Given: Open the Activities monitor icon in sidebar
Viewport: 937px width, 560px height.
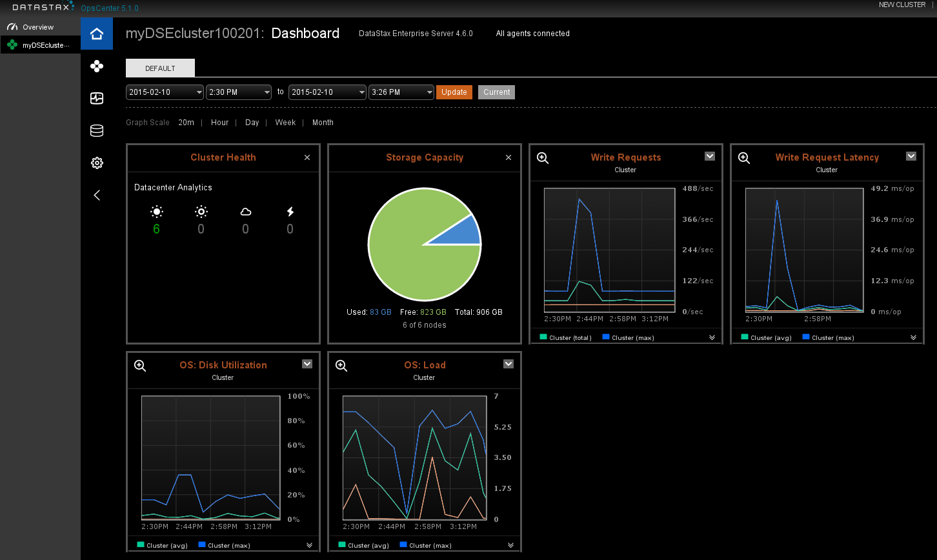Looking at the screenshot, I should click(x=97, y=98).
